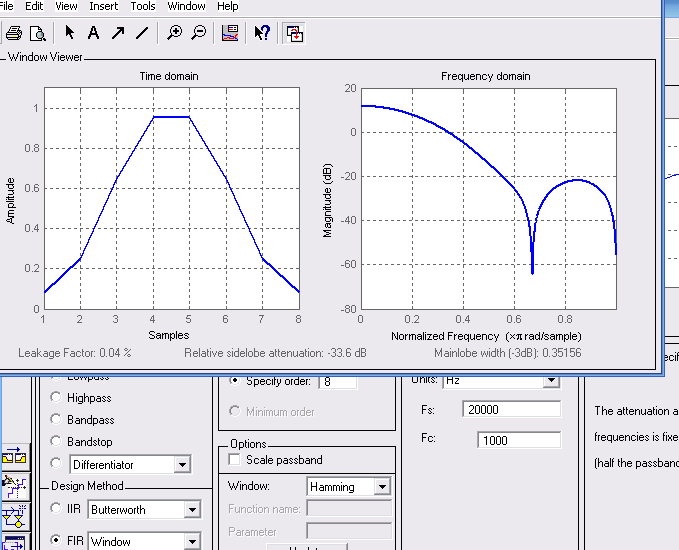Toggle the Legend icon in toolbar
The image size is (679, 550).
[230, 33]
